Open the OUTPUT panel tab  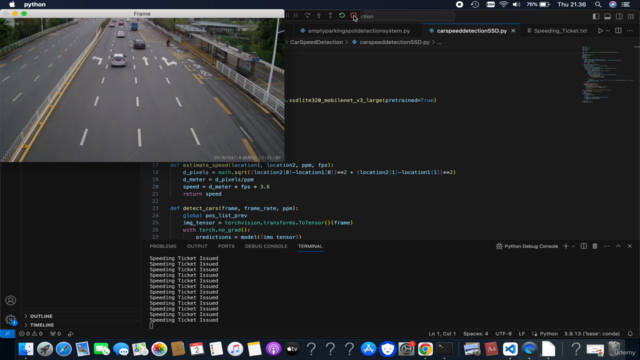coord(197,246)
